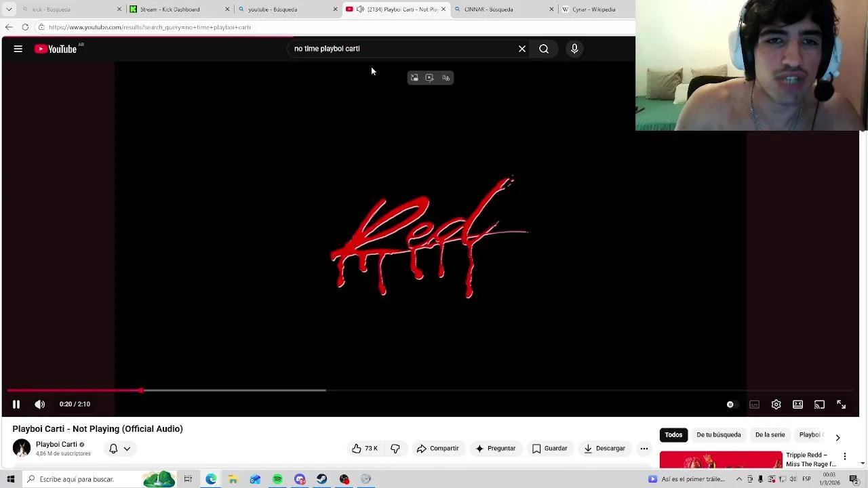Start voice search with microphone

click(x=574, y=49)
